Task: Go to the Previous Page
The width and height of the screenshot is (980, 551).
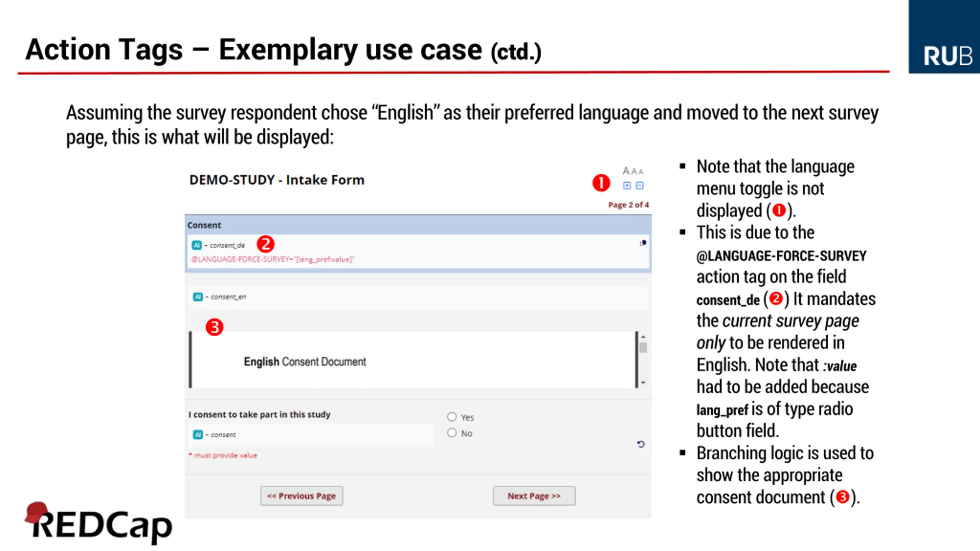Action: pyautogui.click(x=301, y=496)
